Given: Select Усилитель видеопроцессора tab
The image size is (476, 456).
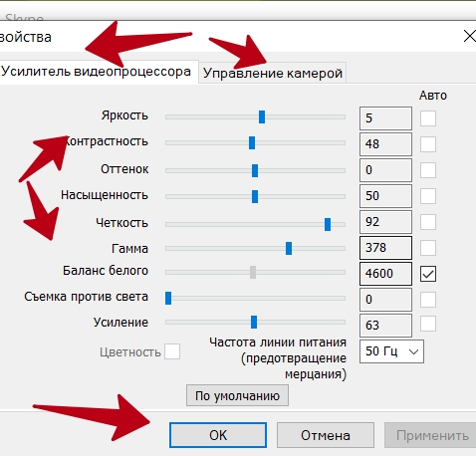Looking at the screenshot, I should (x=98, y=72).
